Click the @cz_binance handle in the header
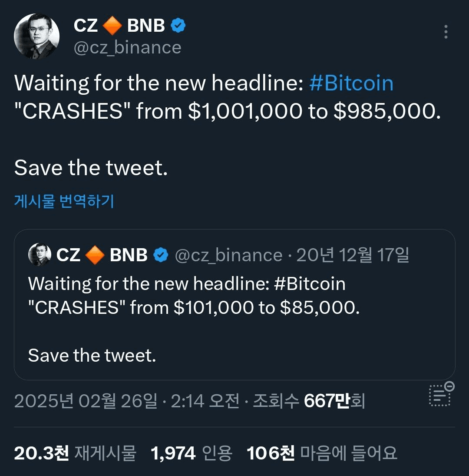The image size is (469, 476). point(127,47)
